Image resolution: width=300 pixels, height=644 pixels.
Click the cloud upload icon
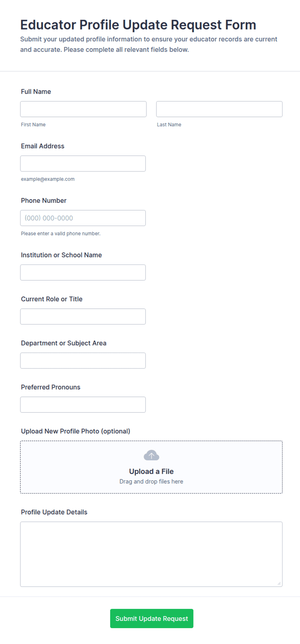click(151, 455)
